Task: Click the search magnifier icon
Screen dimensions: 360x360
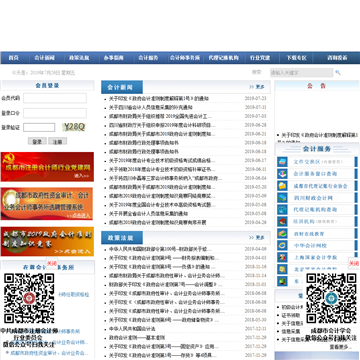Action: (338, 72)
